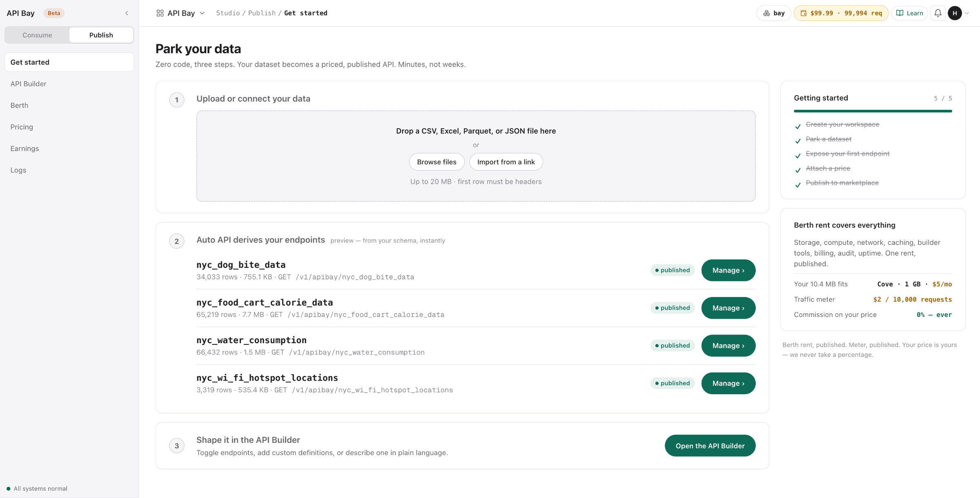
Task: Expand the API Bay workspace dropdown
Action: coord(202,13)
